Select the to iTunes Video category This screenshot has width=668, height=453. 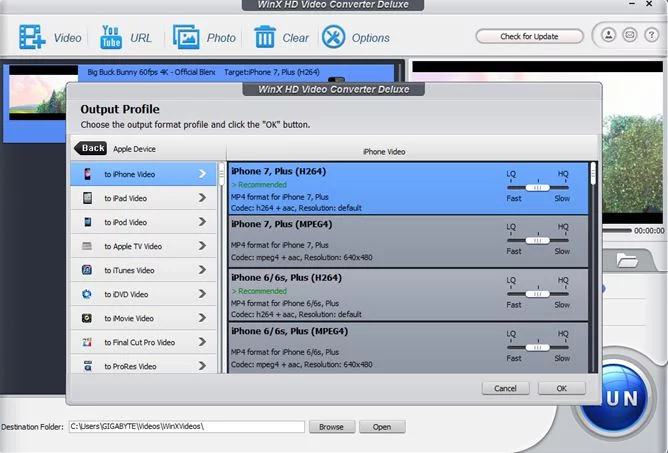coord(144,270)
